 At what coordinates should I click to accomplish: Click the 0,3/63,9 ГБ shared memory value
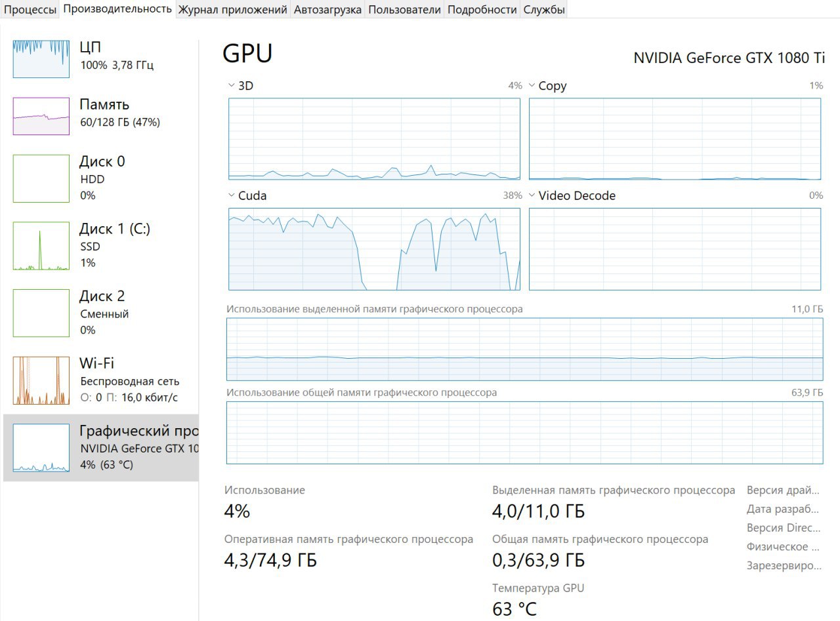click(x=538, y=561)
